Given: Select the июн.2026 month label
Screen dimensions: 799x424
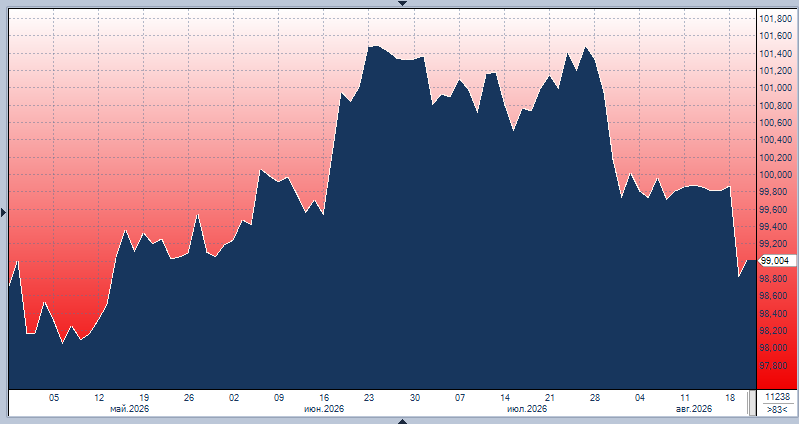Looking at the screenshot, I should click(x=324, y=409).
